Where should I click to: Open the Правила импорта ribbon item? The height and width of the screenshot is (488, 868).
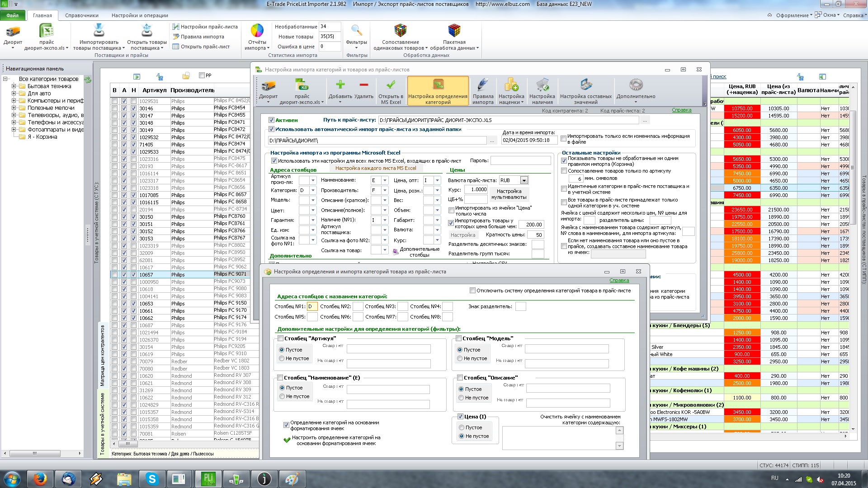pyautogui.click(x=198, y=37)
